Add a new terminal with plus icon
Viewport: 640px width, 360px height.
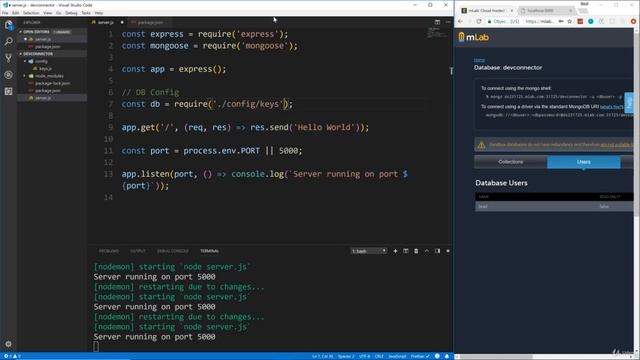(395, 251)
